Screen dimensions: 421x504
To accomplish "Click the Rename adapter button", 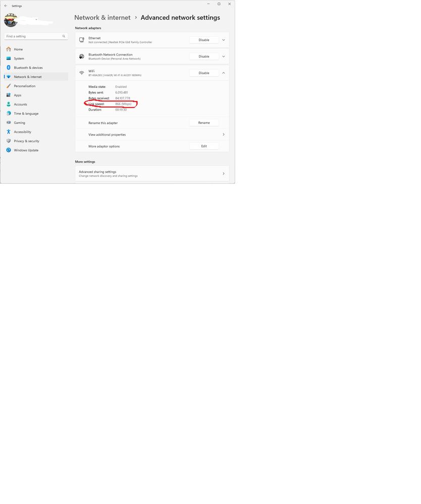I will click(x=204, y=123).
